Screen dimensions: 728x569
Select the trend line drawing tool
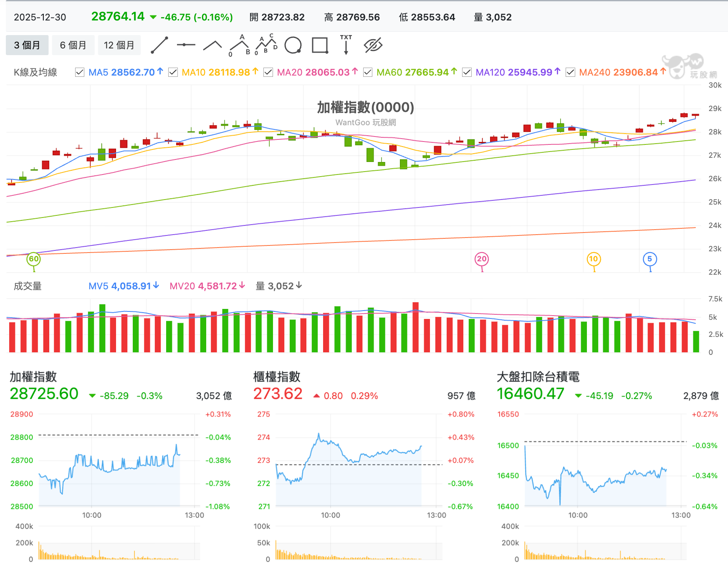pyautogui.click(x=159, y=45)
